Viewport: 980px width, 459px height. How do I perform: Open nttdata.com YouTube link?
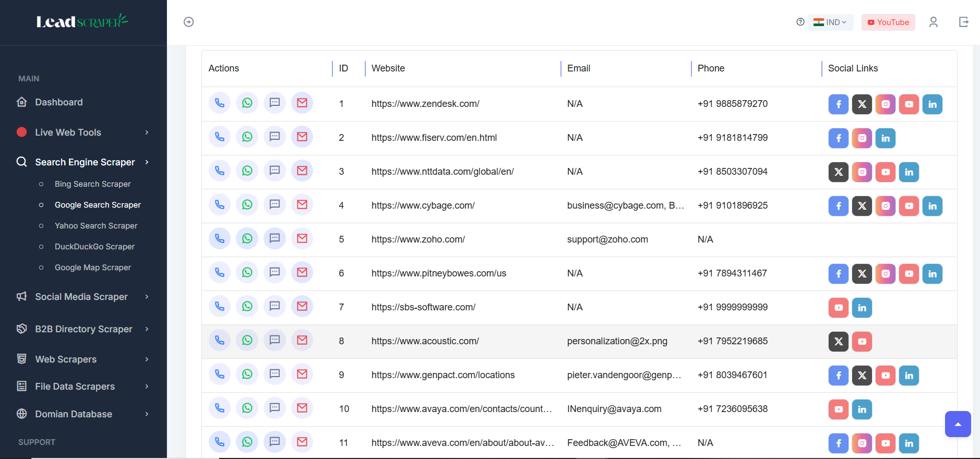886,172
